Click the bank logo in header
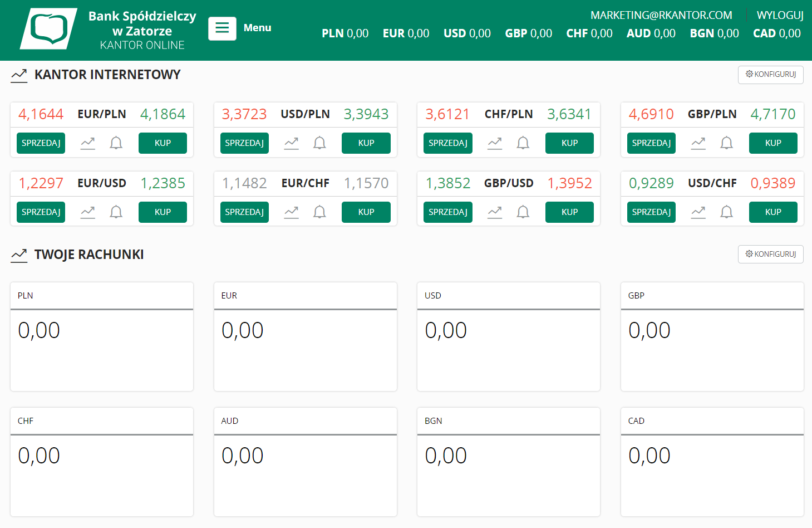Image resolution: width=812 pixels, height=528 pixels. pos(49,29)
